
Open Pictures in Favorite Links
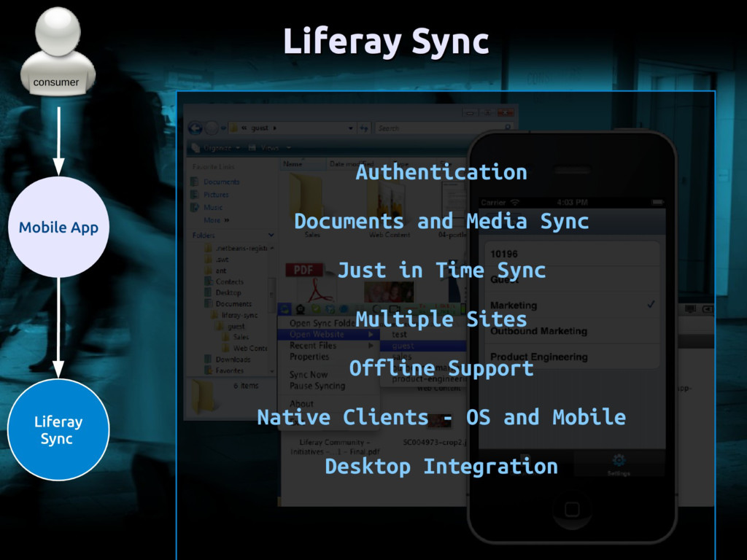point(216,195)
